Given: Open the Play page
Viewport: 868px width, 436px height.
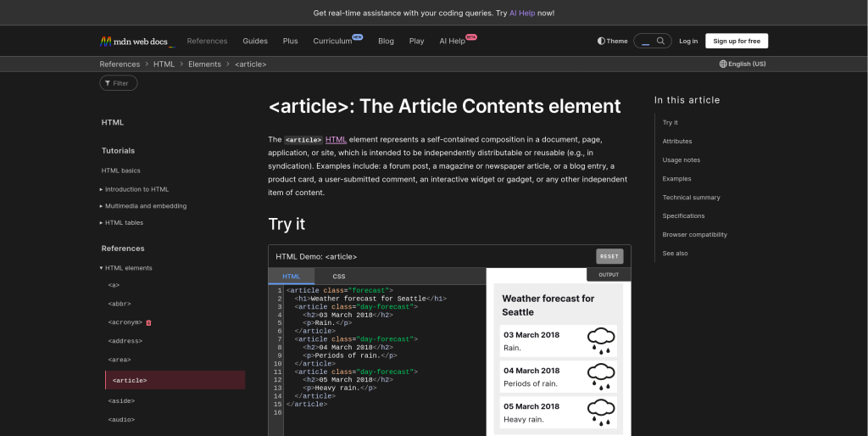Looking at the screenshot, I should tap(416, 41).
